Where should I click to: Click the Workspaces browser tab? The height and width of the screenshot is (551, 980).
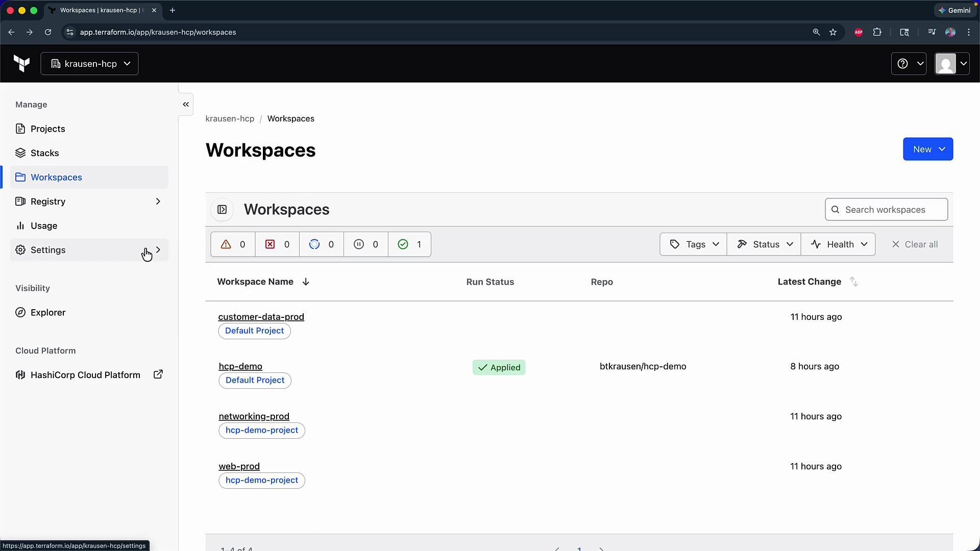click(x=102, y=10)
